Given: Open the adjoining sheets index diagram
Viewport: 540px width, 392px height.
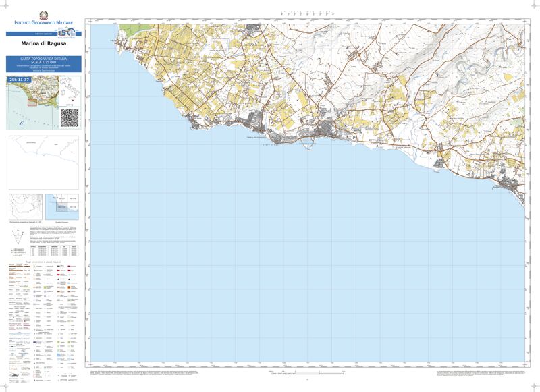Looking at the screenshot, I should point(62,207).
